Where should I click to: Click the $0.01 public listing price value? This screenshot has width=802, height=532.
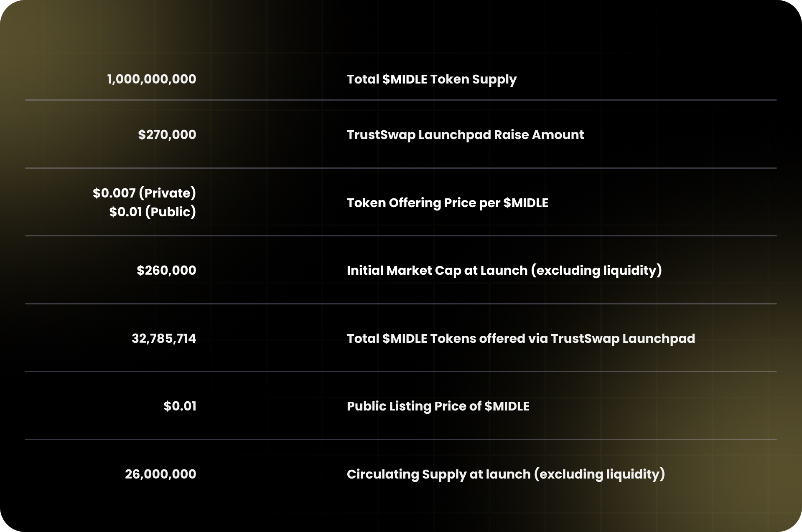(x=180, y=406)
